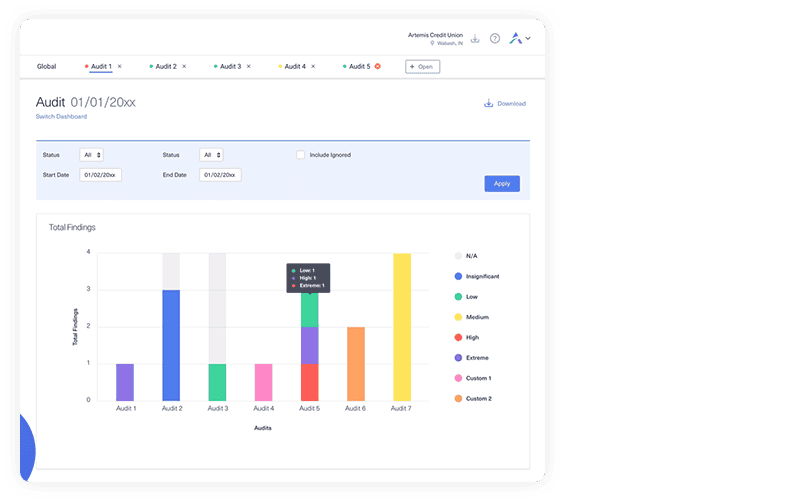
Task: Open the Audit 3 tab
Action: click(231, 66)
